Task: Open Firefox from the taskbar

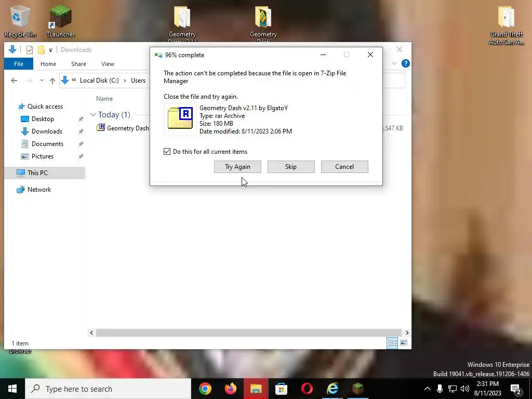Action: tap(230, 389)
